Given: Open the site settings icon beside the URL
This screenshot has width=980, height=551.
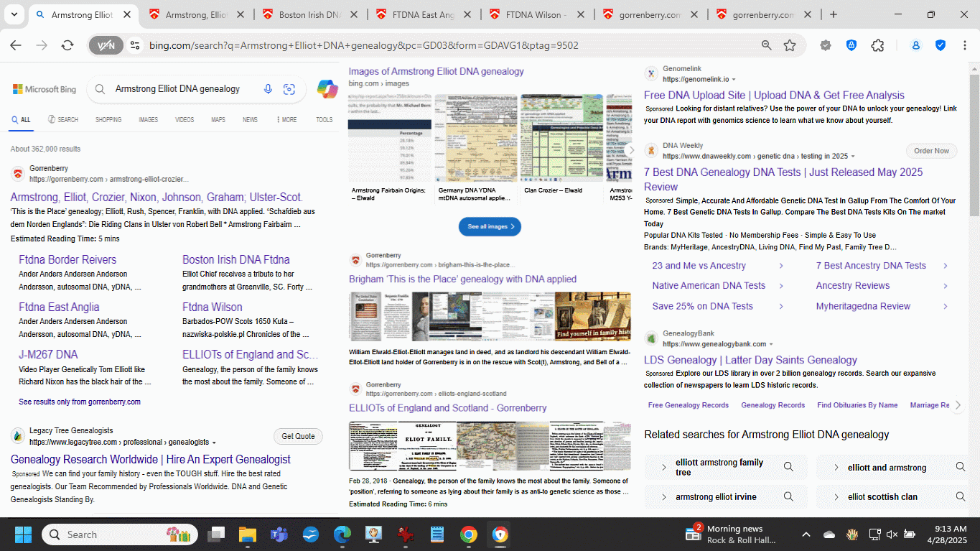Looking at the screenshot, I should (134, 45).
